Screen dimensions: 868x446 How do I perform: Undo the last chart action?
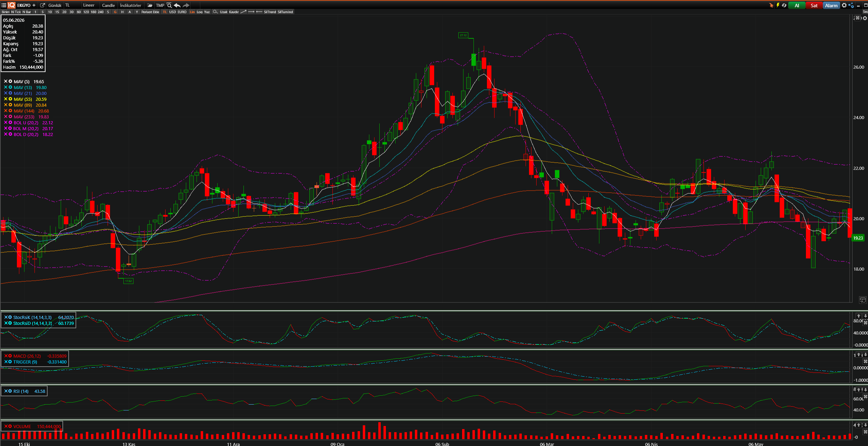[x=177, y=5]
